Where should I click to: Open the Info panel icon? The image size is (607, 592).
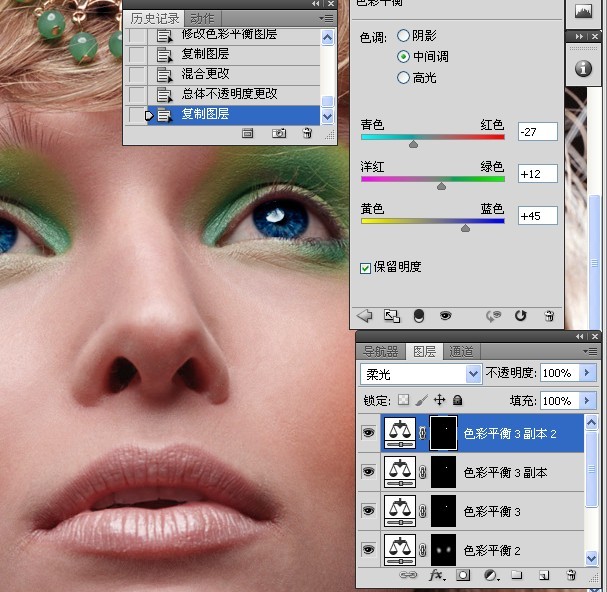click(x=583, y=69)
